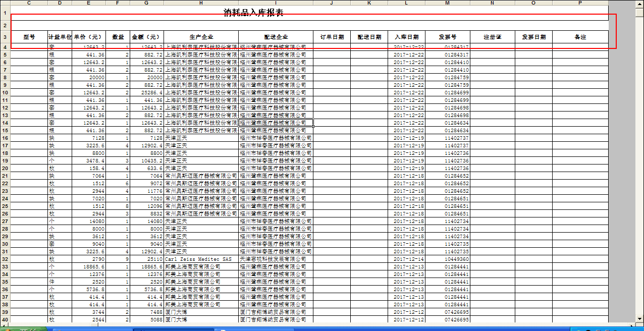The height and width of the screenshot is (331, 644).
Task: Select column J header
Action: (332, 3)
